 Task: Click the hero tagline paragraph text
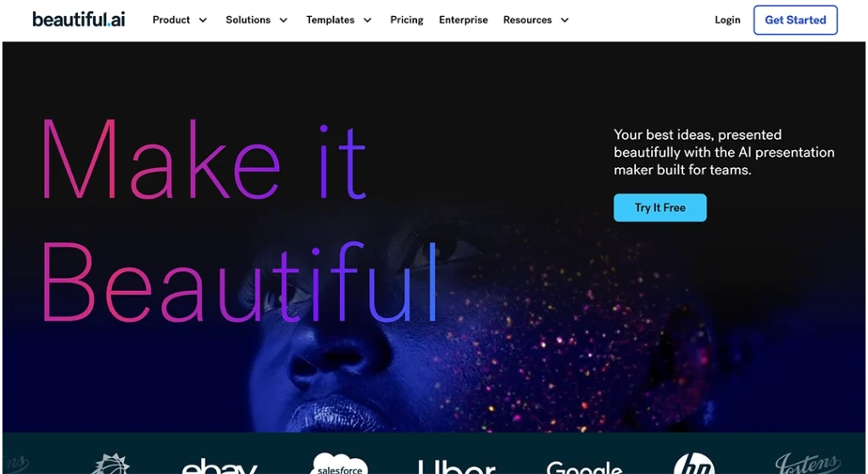click(724, 153)
